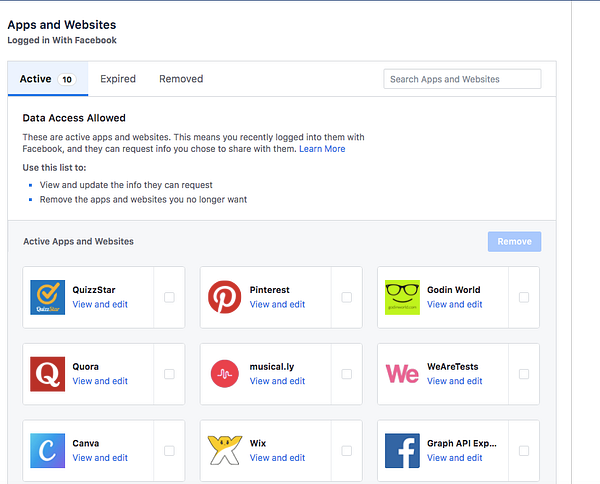Click the Apps and Websites page title
This screenshot has width=600, height=484.
(x=62, y=25)
